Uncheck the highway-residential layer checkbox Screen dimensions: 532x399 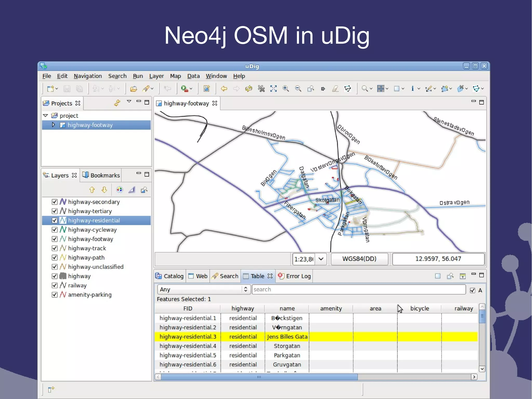click(x=55, y=220)
